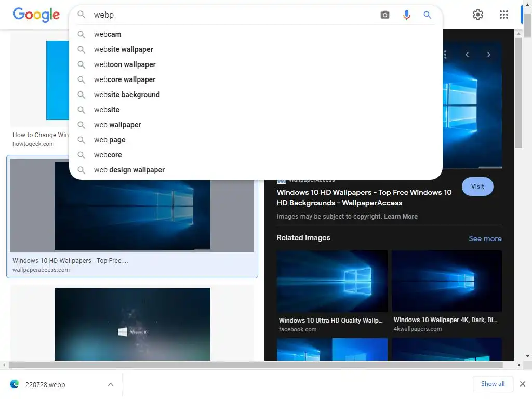
Task: Open Windows 10 Ultra HD Quality related thumbnail
Action: 332,281
